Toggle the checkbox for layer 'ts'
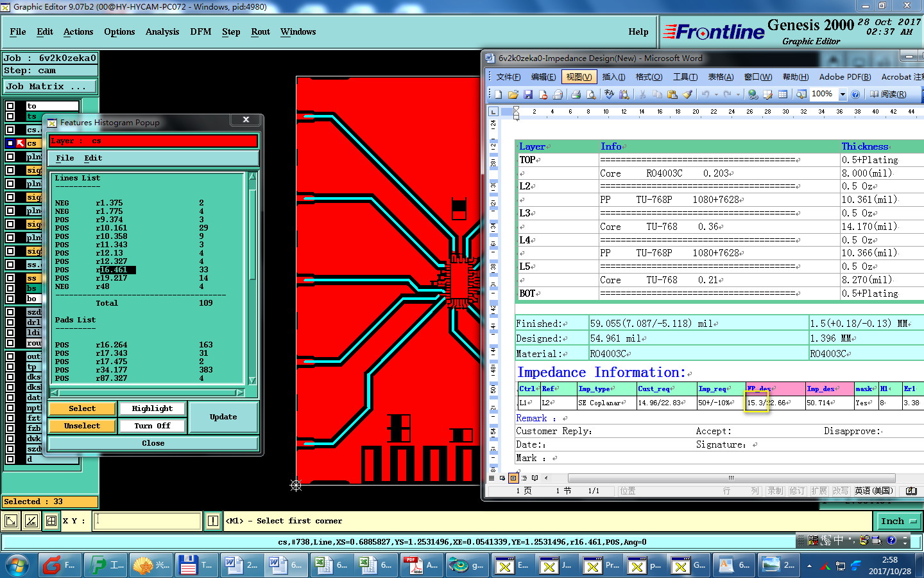 pos(10,116)
